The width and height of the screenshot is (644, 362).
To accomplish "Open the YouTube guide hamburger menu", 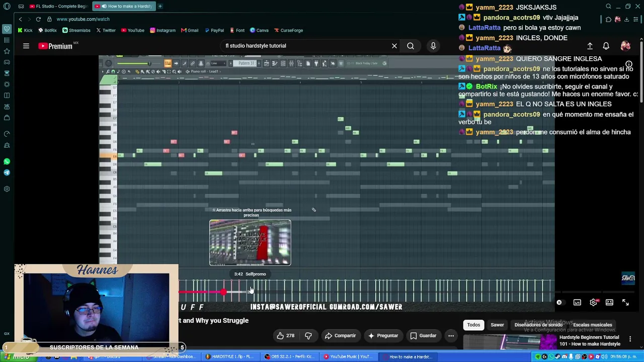I will tap(26, 46).
